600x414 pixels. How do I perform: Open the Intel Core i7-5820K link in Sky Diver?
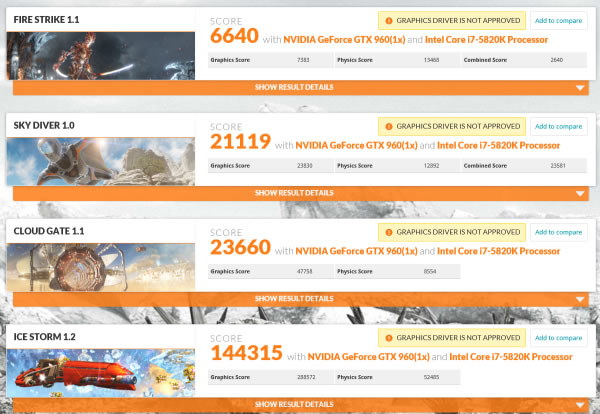coord(498,145)
